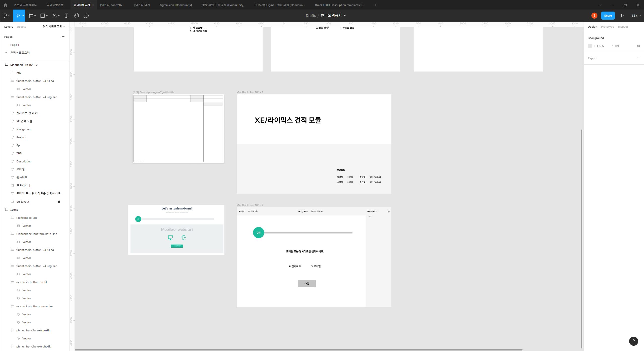The height and width of the screenshot is (351, 644).
Task: Open the 이온디 포트폴리오 file tab
Action: 25,5
